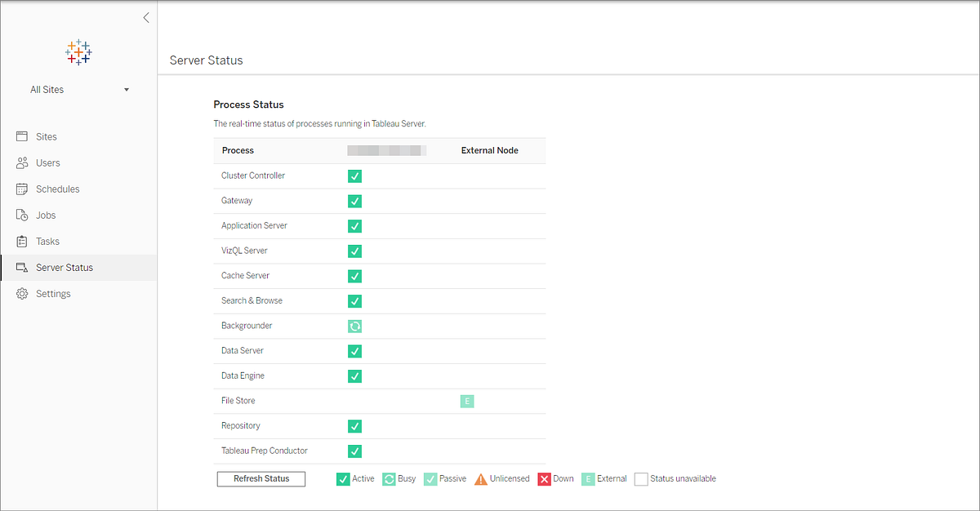Select Server Status in the sidebar
Image resolution: width=980 pixels, height=511 pixels.
click(x=63, y=267)
